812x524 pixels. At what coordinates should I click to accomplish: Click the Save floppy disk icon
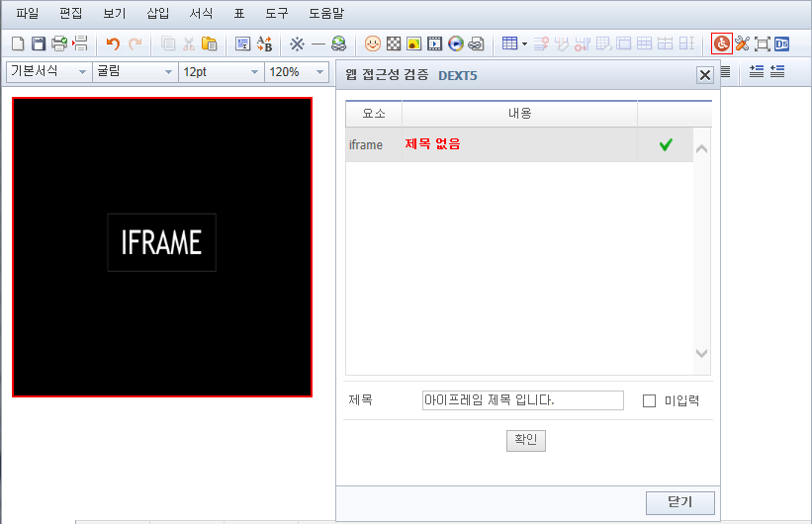pyautogui.click(x=39, y=44)
